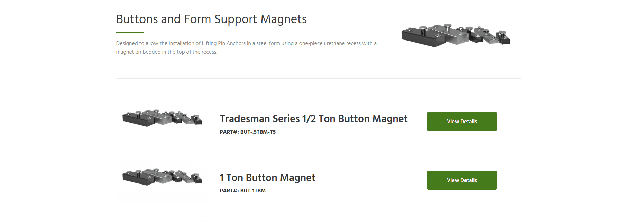Screen dimensions: 644x224
Task: Click the horizontal divider above product list
Action: click(x=318, y=79)
